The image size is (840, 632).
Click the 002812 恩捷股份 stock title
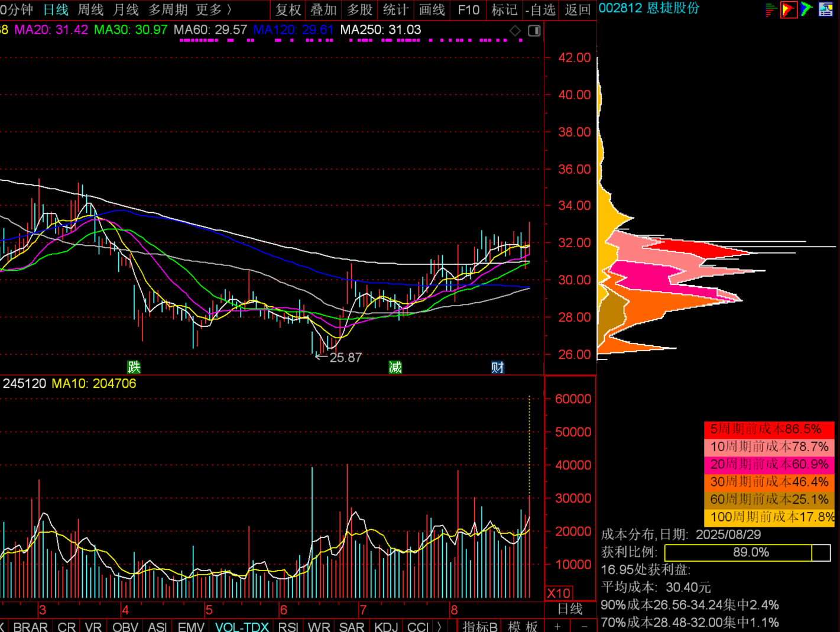[649, 8]
